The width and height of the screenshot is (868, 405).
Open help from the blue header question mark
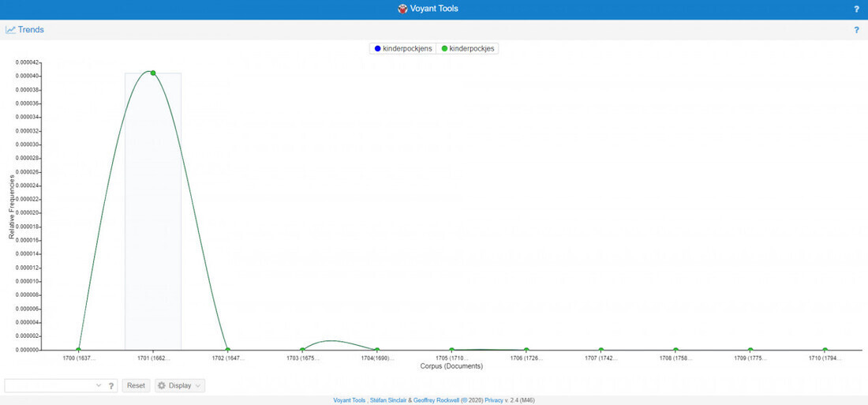coord(856,9)
